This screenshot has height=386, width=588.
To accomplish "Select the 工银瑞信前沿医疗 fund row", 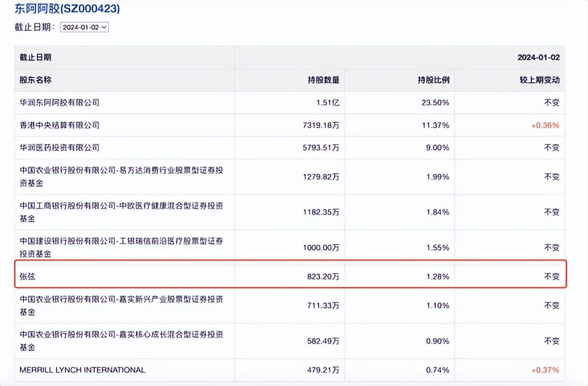I will (x=119, y=247).
